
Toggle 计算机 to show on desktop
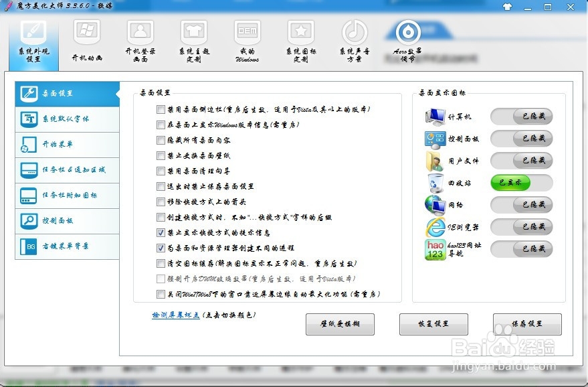[x=523, y=117]
